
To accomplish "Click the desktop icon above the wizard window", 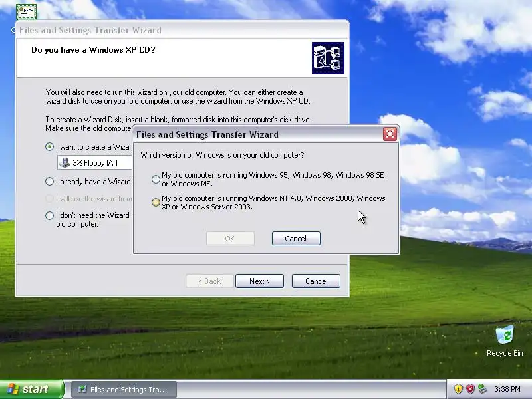I will (x=27, y=11).
